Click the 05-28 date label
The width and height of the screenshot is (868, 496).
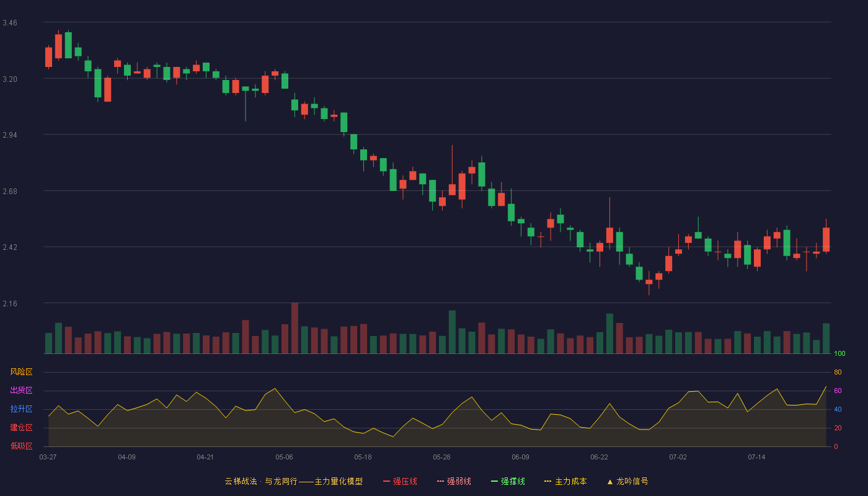coord(441,457)
